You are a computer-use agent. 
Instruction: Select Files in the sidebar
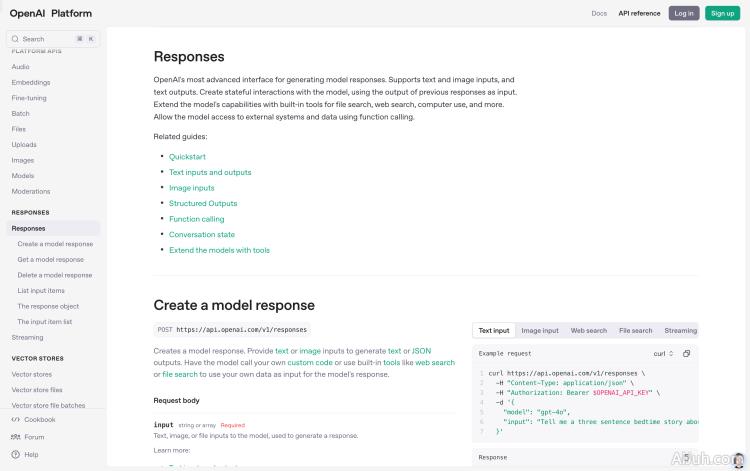19,129
